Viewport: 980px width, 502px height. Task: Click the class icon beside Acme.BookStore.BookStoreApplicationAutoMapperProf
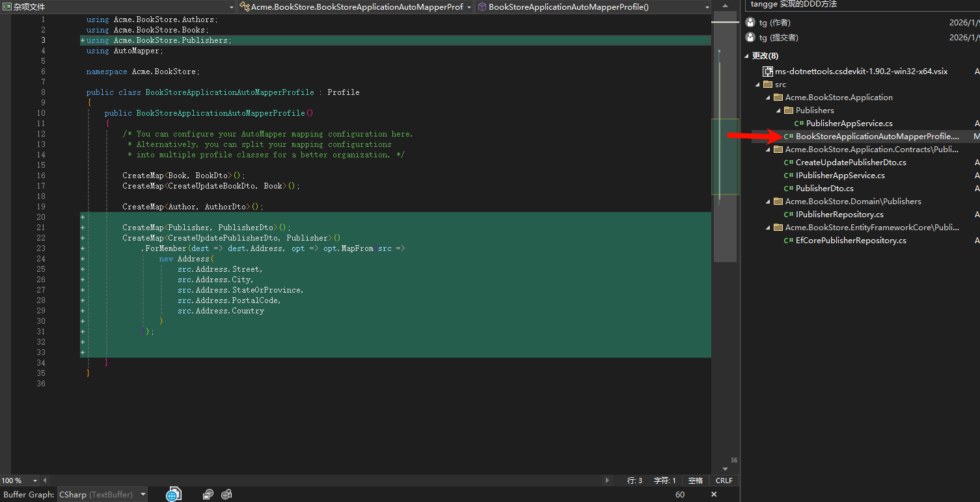point(245,7)
